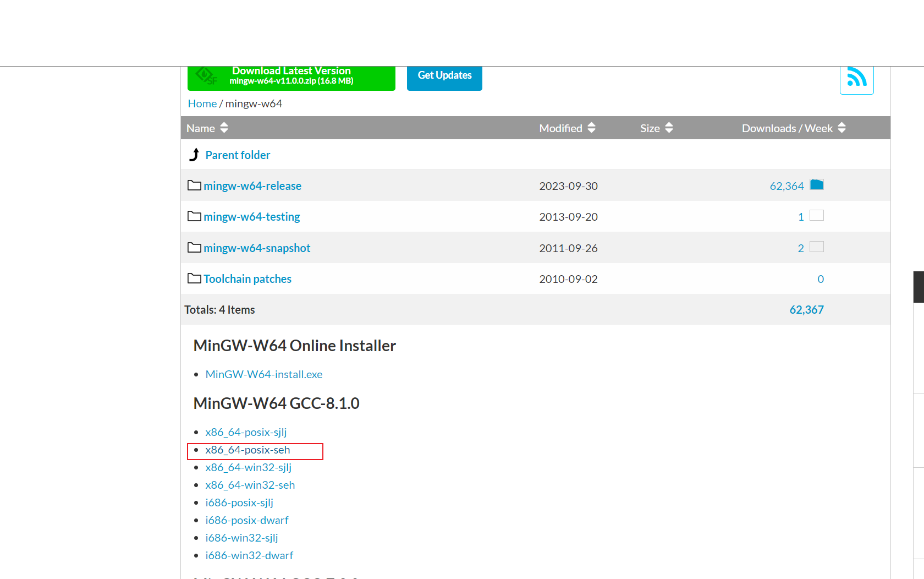
Task: Click the modified date 2013-09-20
Action: coord(568,217)
